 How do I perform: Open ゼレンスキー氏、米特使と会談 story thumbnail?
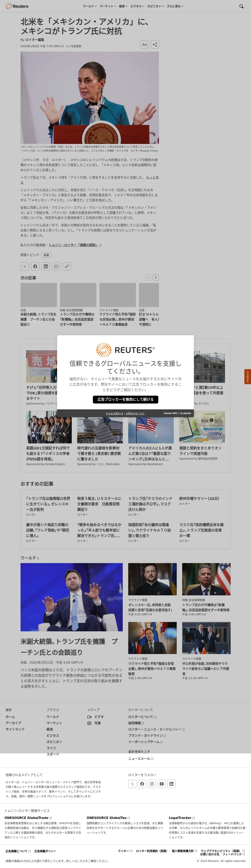coord(152,579)
